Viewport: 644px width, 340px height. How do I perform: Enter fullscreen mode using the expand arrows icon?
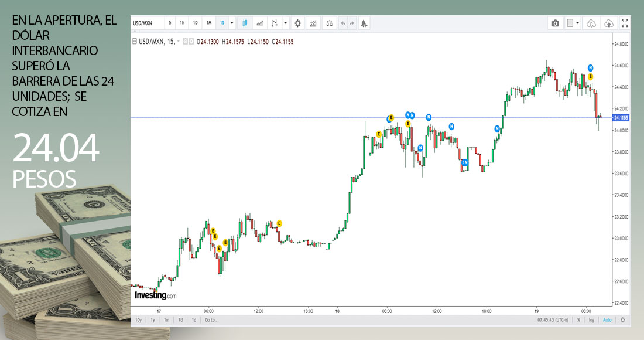[625, 23]
